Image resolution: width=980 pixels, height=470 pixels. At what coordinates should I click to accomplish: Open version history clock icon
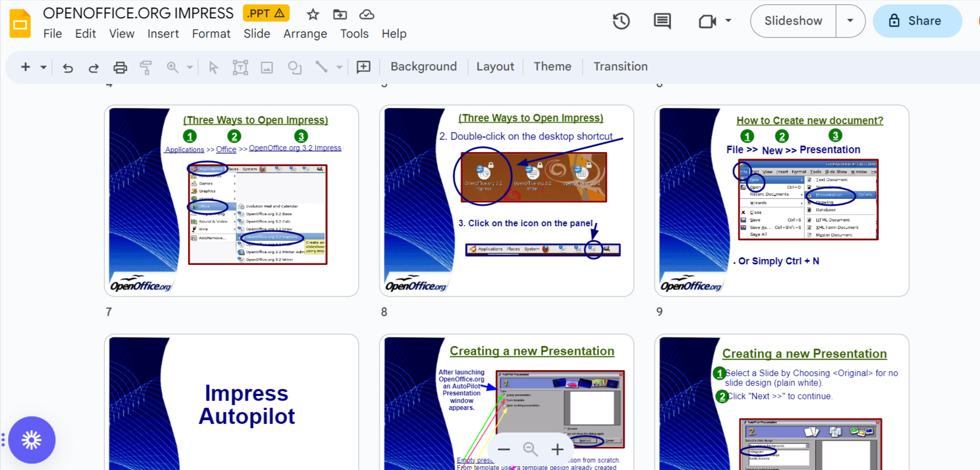(x=621, y=21)
